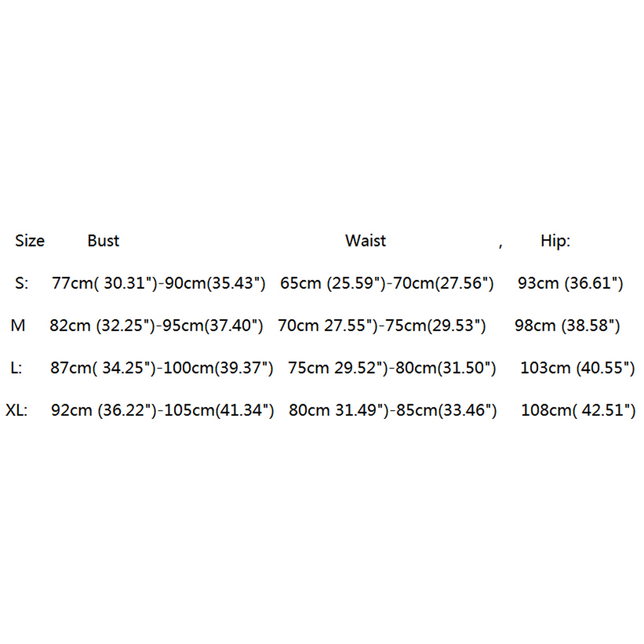Click the 77cm-90cm bust measurement
644x644 pixels.
pyautogui.click(x=159, y=283)
